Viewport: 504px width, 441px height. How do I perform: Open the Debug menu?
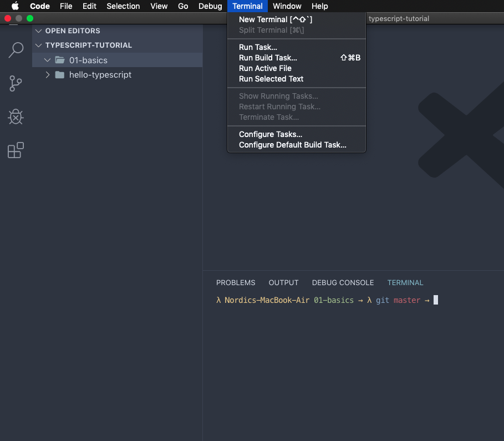pyautogui.click(x=210, y=6)
